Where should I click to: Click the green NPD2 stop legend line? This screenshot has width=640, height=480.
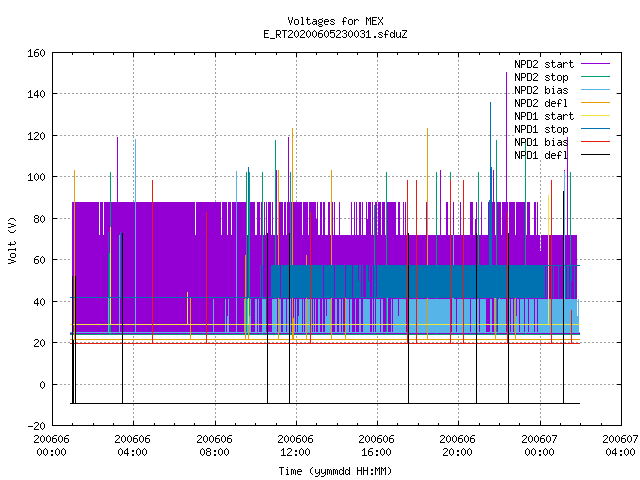(595, 77)
